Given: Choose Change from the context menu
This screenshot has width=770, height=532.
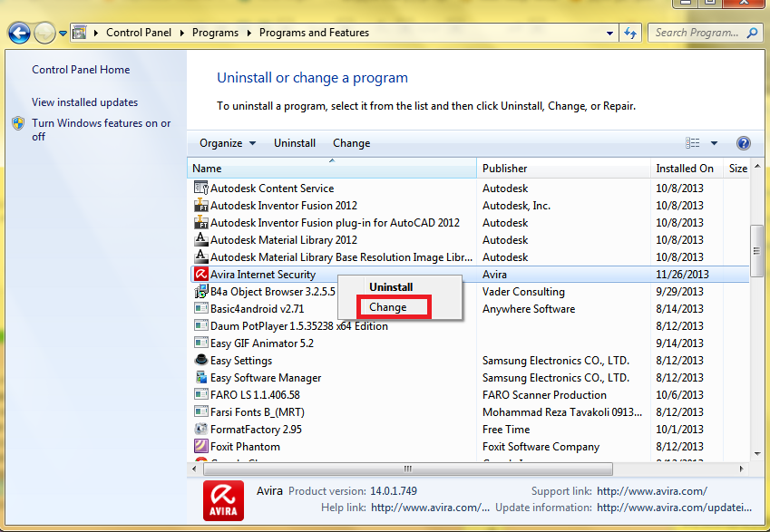Looking at the screenshot, I should coord(388,307).
